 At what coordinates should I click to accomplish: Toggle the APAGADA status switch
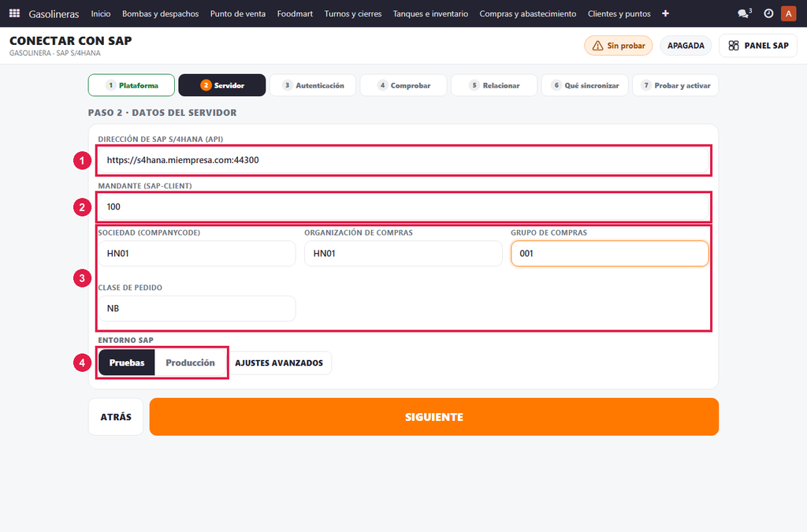click(x=686, y=46)
